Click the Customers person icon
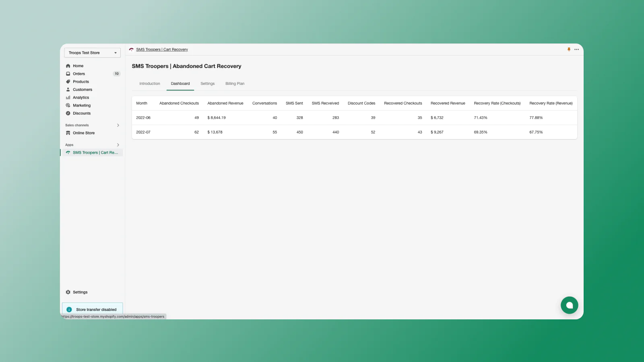Viewport: 644px width, 362px height. [x=68, y=90]
